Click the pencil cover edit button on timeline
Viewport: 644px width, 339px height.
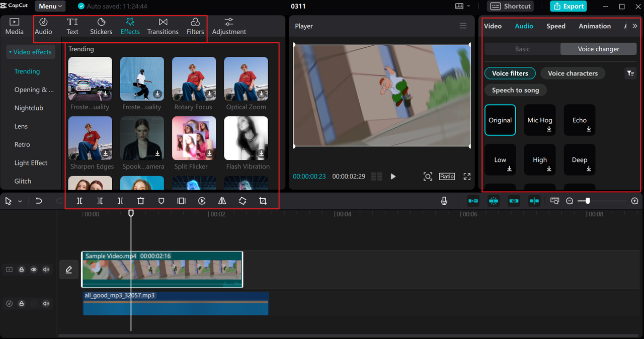(x=69, y=270)
